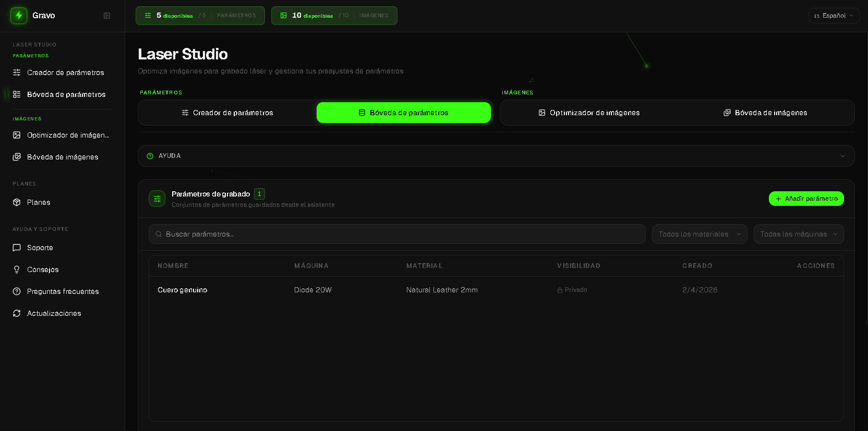This screenshot has width=868, height=431.
Task: Switch to the Optimizador de imágenes tab
Action: [589, 113]
